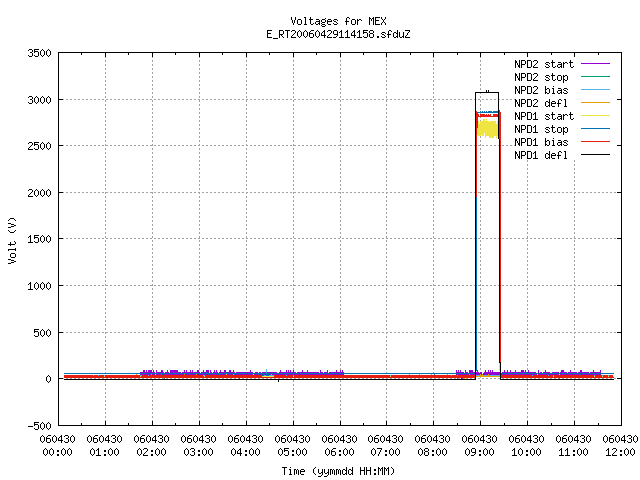This screenshot has height=480, width=640.
Task: Click the 2000 y-axis tick value
Action: pos(40,193)
